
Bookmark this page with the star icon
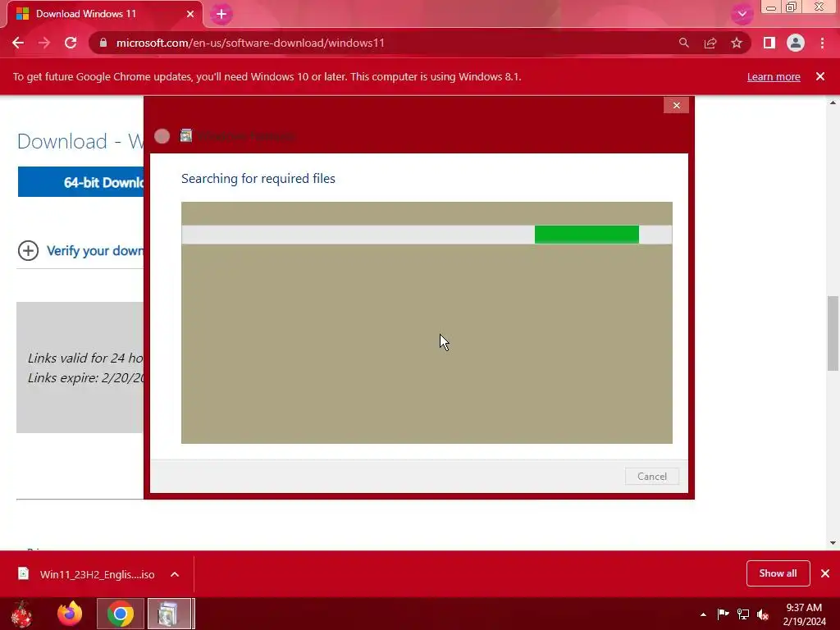pos(737,43)
